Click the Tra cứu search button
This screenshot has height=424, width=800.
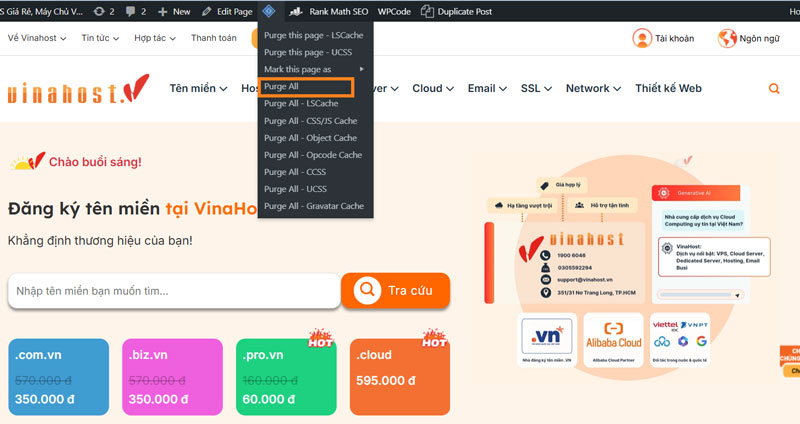pyautogui.click(x=395, y=290)
